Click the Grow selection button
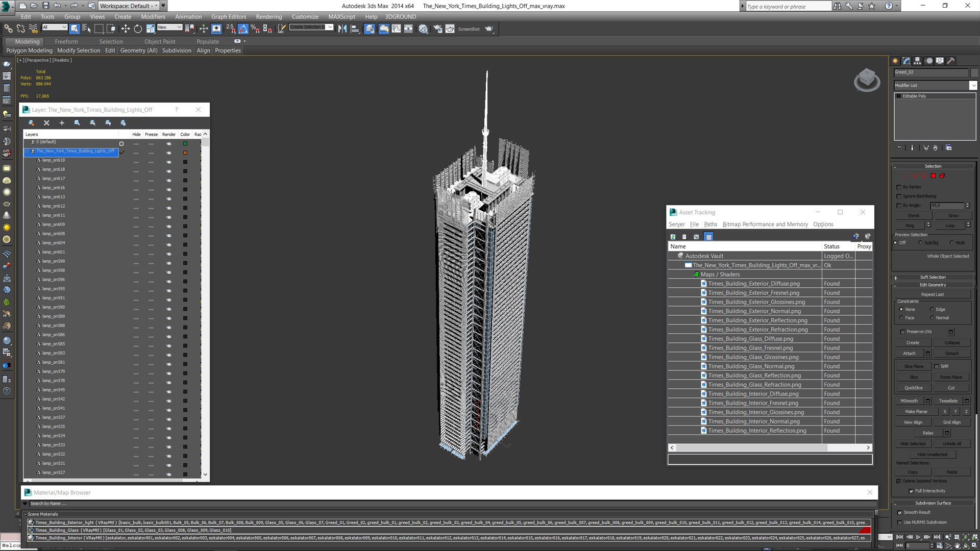Viewport: 980px width, 551px height. click(953, 216)
